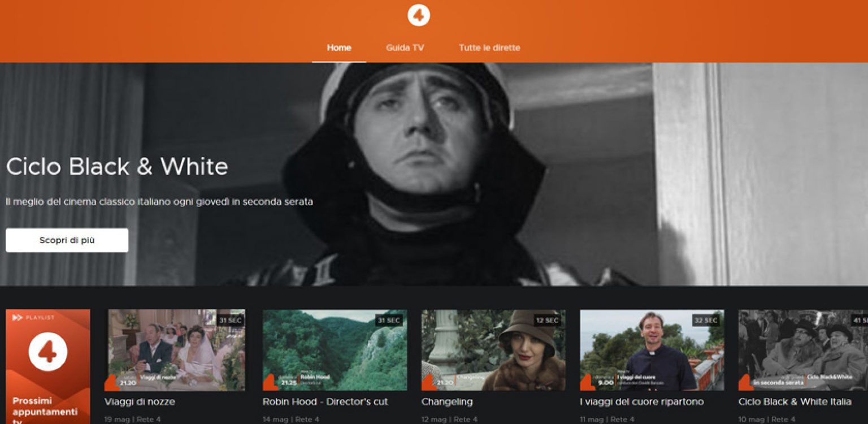Viewport: 868px width, 424px height.
Task: Click the '19 mag | Rete 4' date text
Action: (132, 419)
